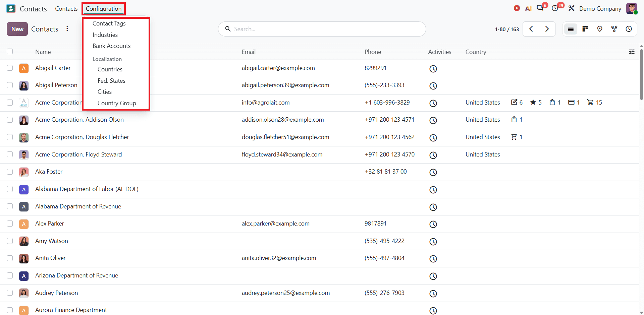Click the New contact button
Viewport: 644px width, 315px height.
[17, 29]
